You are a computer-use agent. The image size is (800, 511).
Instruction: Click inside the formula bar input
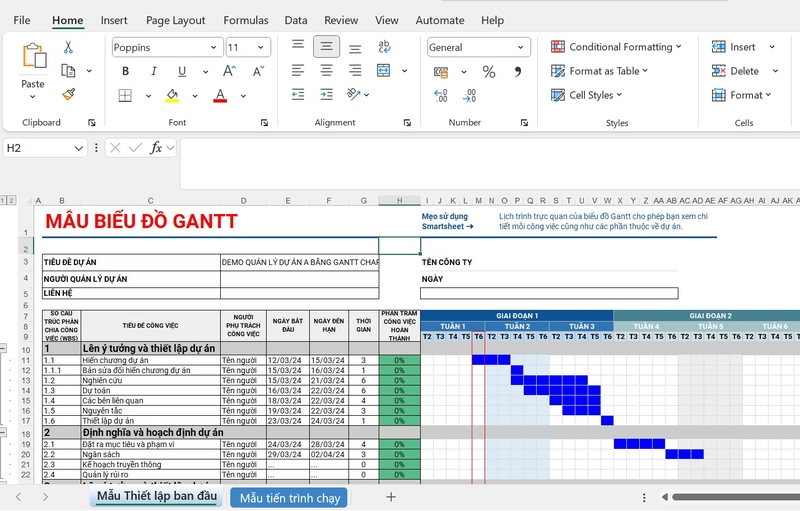[490, 163]
